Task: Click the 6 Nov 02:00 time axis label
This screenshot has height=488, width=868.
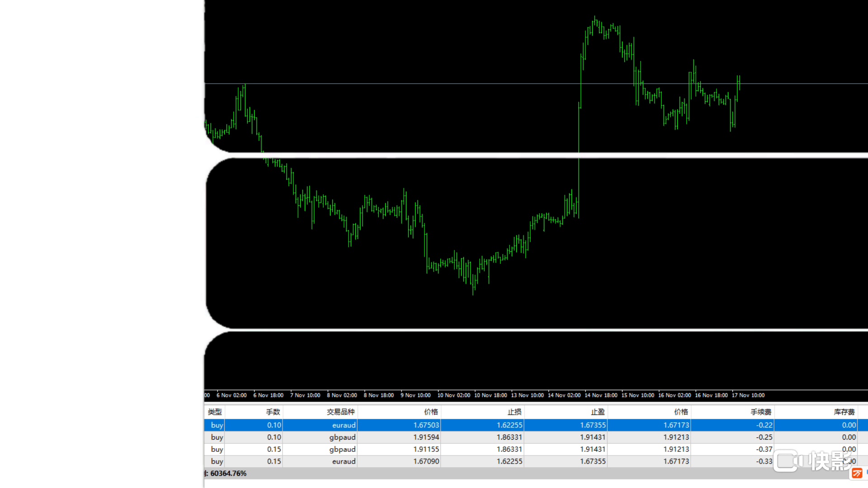Action: pyautogui.click(x=231, y=395)
